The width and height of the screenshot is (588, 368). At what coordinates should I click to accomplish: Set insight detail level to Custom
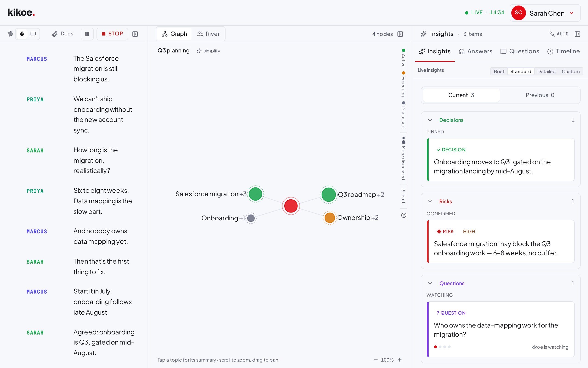[571, 71]
